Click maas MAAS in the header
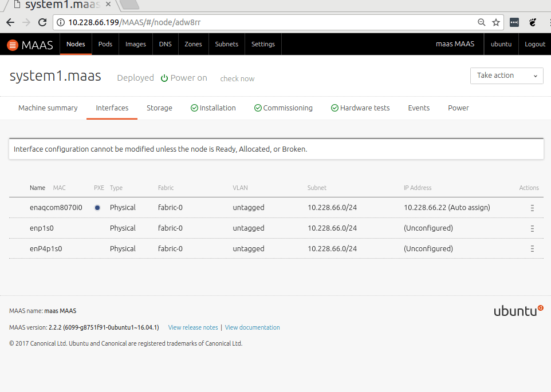This screenshot has width=551, height=392. tap(455, 44)
